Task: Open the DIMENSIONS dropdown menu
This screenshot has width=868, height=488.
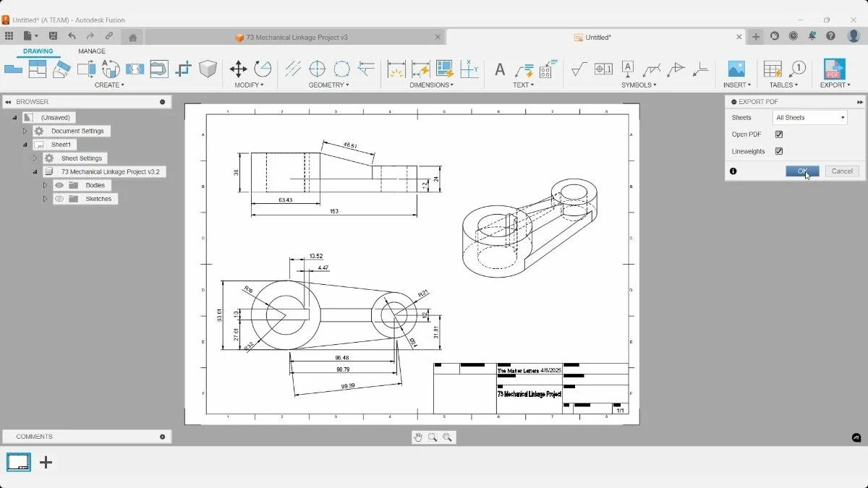Action: (x=432, y=85)
